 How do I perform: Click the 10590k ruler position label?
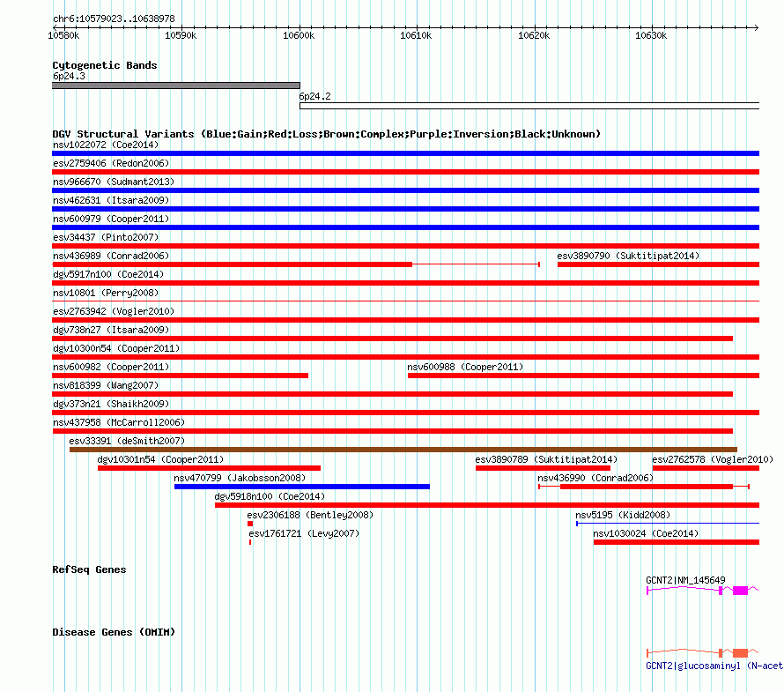point(181,35)
